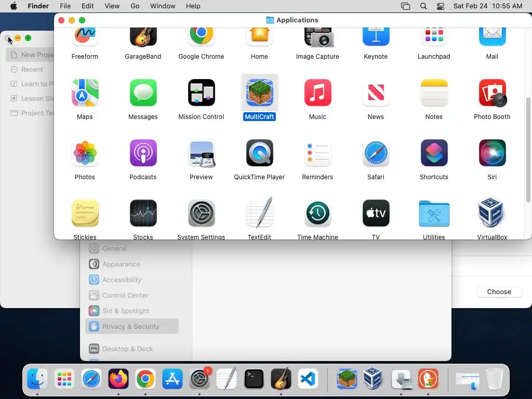
Task: Select the MultiCraft app icon in Applications
Action: [x=260, y=92]
